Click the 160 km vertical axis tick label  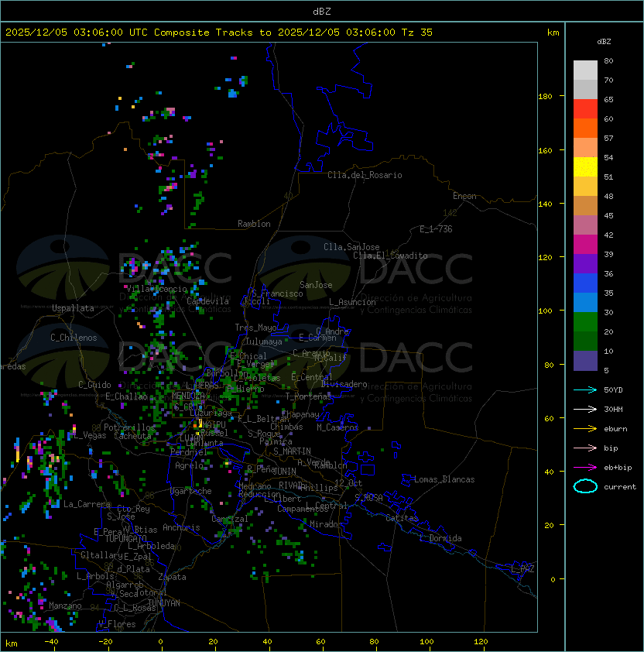pos(545,150)
